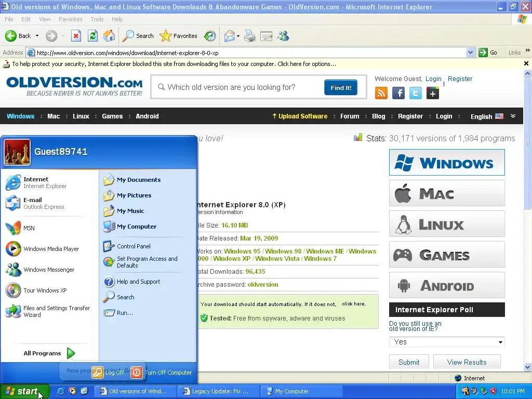The image size is (532, 399).
Task: Open the Facebook icon on OldVersion
Action: (398, 93)
